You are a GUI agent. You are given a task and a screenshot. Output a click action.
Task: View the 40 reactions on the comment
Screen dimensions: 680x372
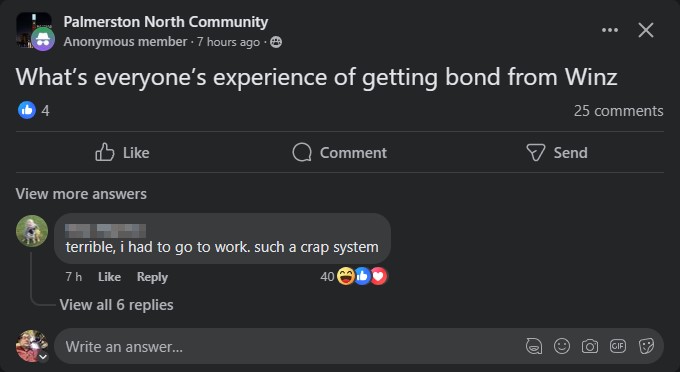(x=353, y=276)
